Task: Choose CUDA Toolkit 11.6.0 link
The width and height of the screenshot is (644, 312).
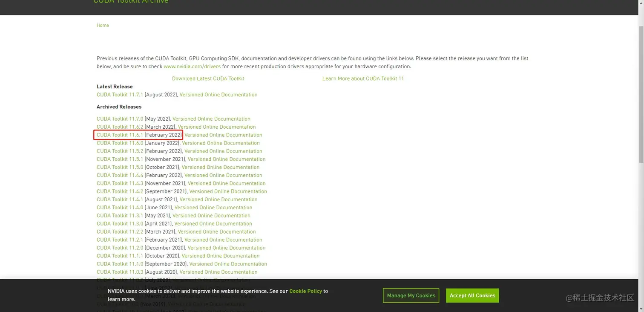Action: pyautogui.click(x=120, y=143)
